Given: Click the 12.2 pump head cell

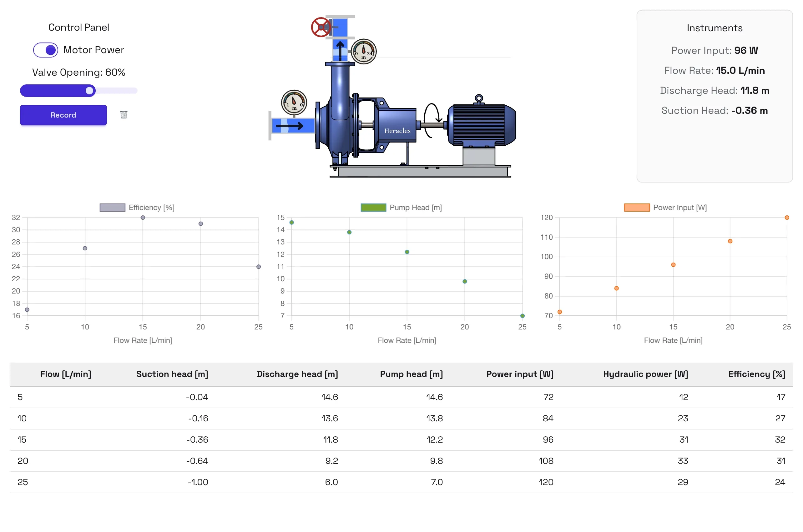Looking at the screenshot, I should (435, 440).
